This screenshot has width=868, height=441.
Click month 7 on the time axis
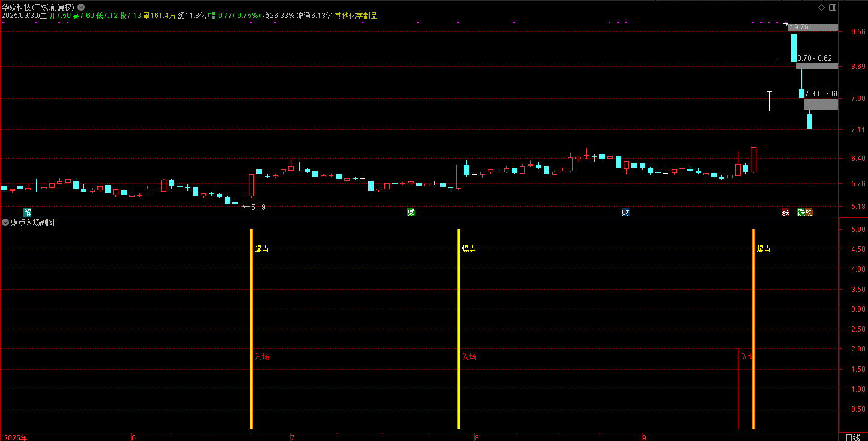(293, 437)
